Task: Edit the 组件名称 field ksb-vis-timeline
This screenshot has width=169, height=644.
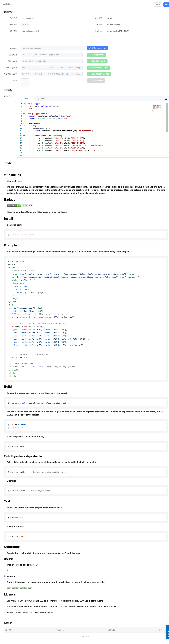Action: [53, 18]
